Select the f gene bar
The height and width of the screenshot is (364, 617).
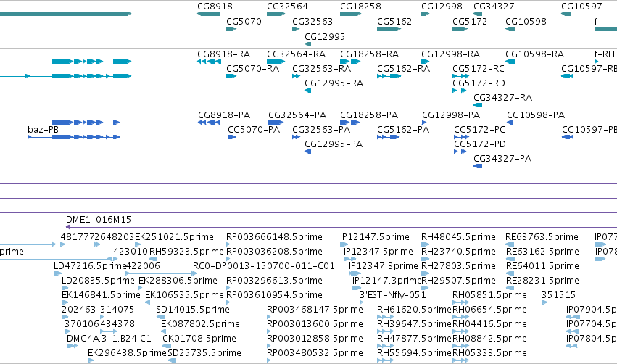coord(605,29)
